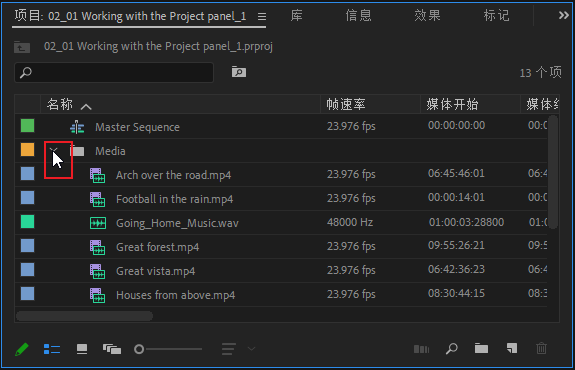The image size is (575, 370).
Task: Select the Project panel tab title
Action: tap(130, 17)
